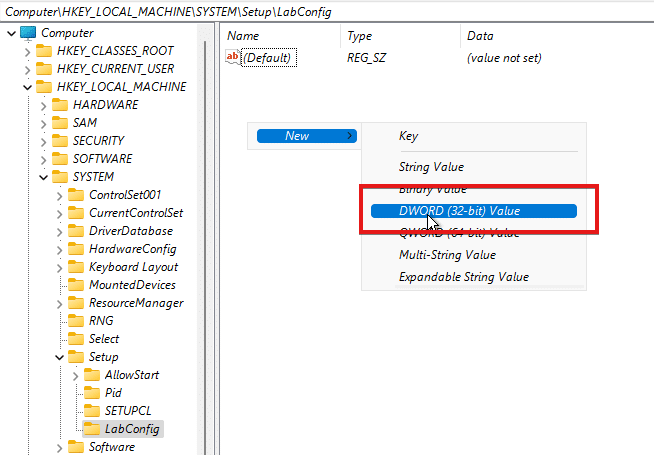Image resolution: width=654 pixels, height=455 pixels.
Task: Select Key from the New submenu
Action: tap(408, 136)
